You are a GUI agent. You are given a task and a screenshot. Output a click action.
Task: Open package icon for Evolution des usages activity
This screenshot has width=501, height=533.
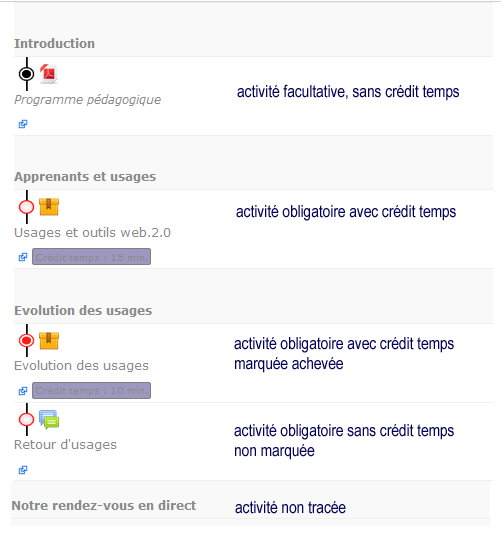(49, 341)
